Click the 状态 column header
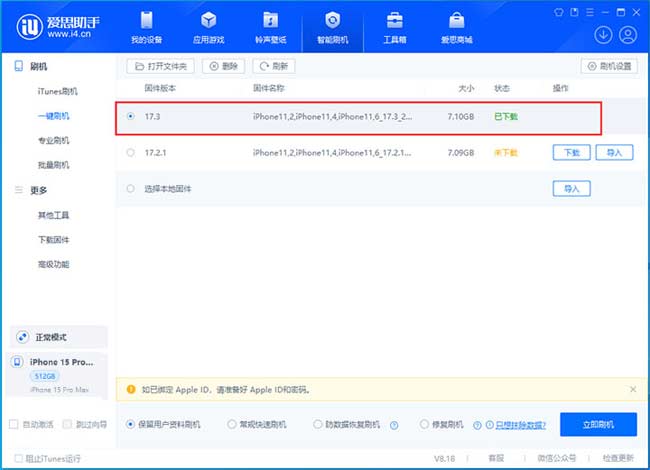 pos(502,88)
